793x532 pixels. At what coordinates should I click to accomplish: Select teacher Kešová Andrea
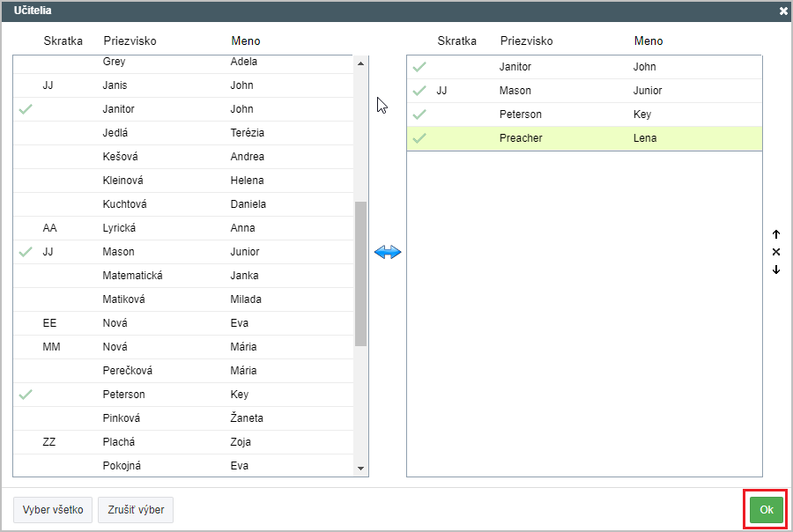coord(183,157)
